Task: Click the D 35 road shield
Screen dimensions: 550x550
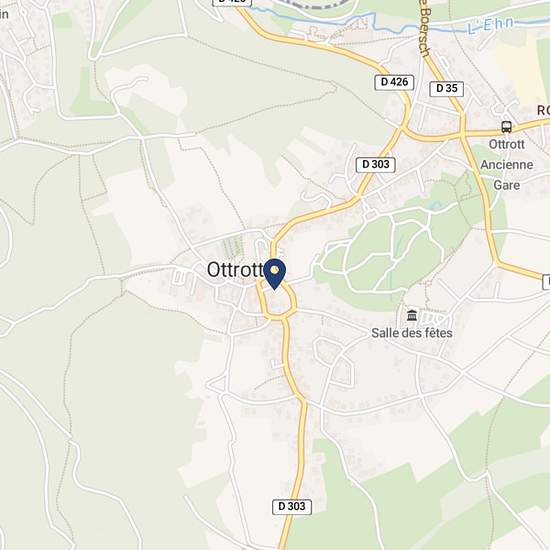Action: click(x=447, y=89)
